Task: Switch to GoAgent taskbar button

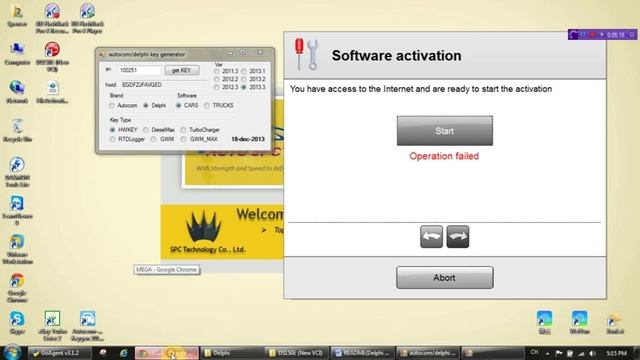Action: 60,353
